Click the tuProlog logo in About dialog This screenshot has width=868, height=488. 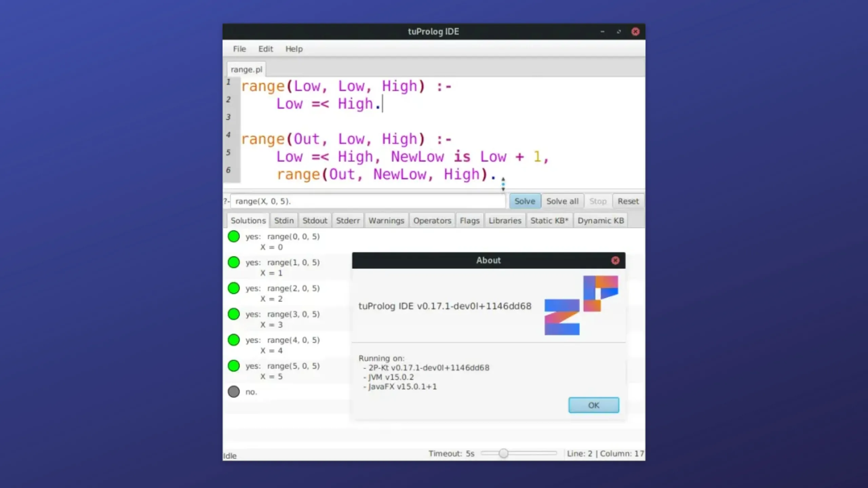pos(581,305)
